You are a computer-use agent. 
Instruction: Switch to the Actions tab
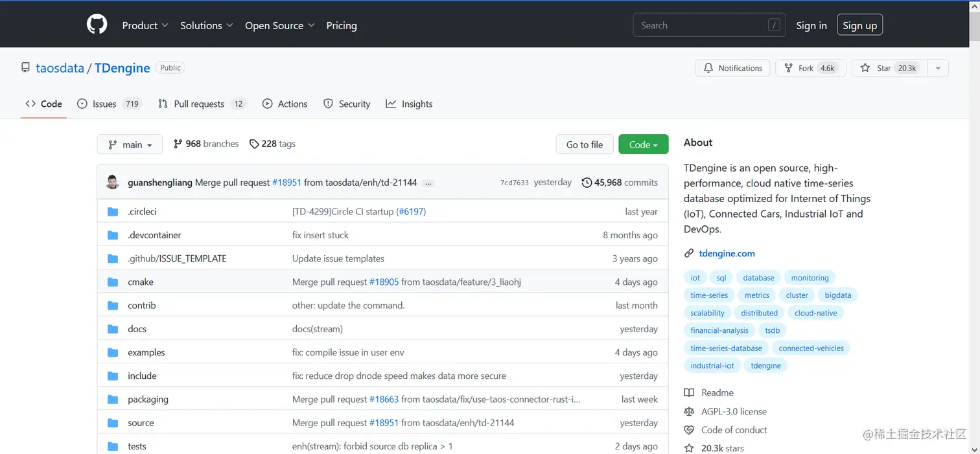point(285,104)
